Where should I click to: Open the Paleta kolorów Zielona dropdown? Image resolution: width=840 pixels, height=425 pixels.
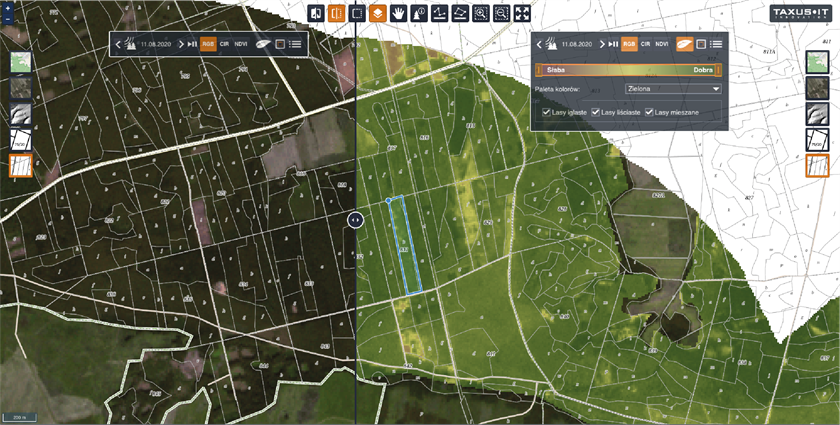(672, 89)
